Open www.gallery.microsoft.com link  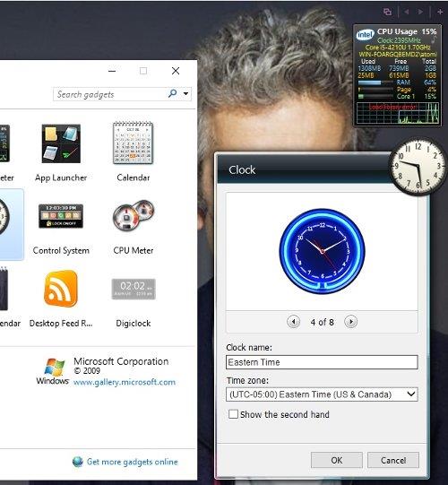pos(125,382)
